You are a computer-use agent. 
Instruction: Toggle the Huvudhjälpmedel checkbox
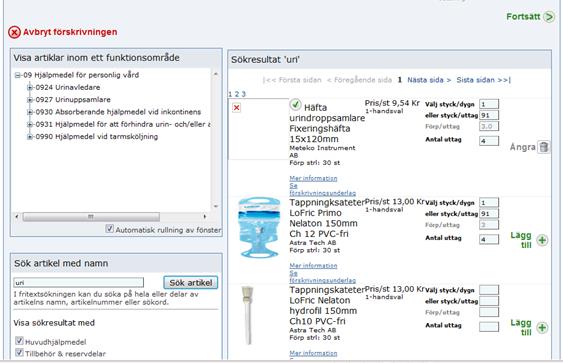pos(19,340)
